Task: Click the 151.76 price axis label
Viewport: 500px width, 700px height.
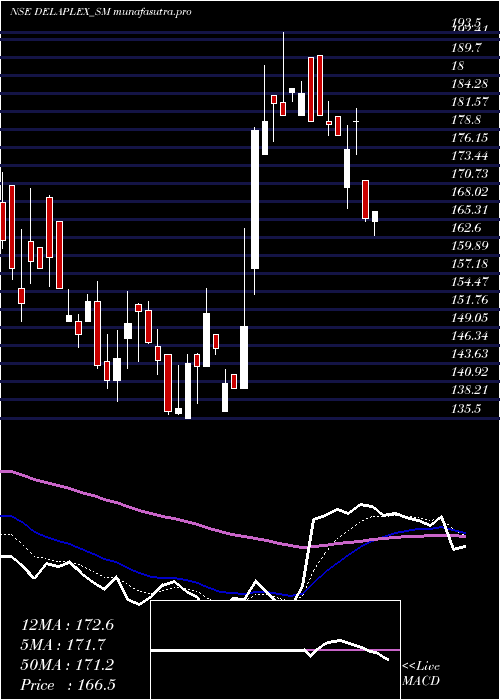Action: [x=470, y=300]
